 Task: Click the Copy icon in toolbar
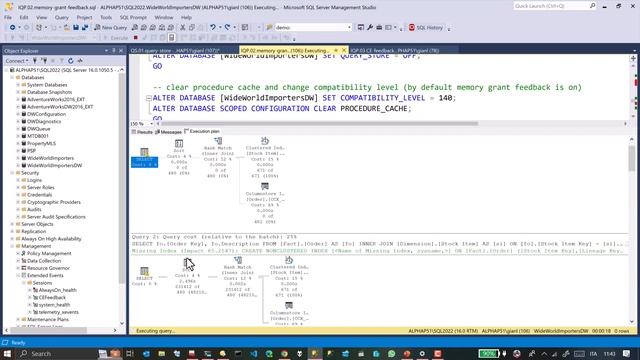191,27
